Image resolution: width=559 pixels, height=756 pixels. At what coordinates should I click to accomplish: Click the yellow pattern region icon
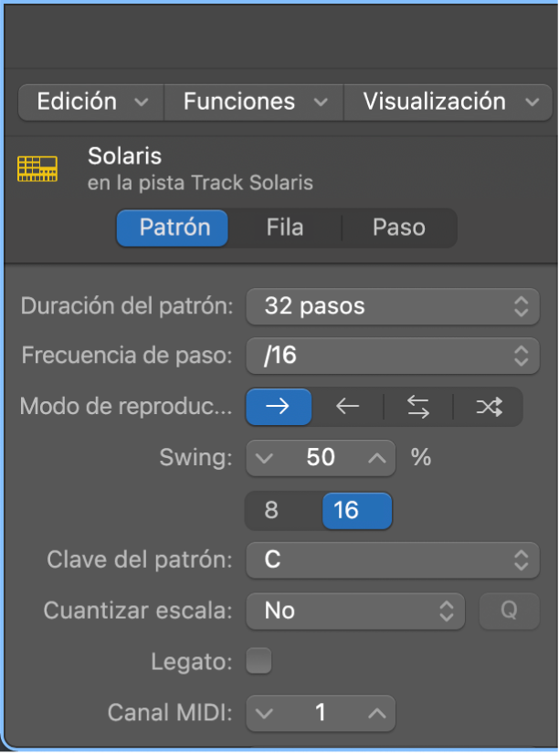(37, 168)
